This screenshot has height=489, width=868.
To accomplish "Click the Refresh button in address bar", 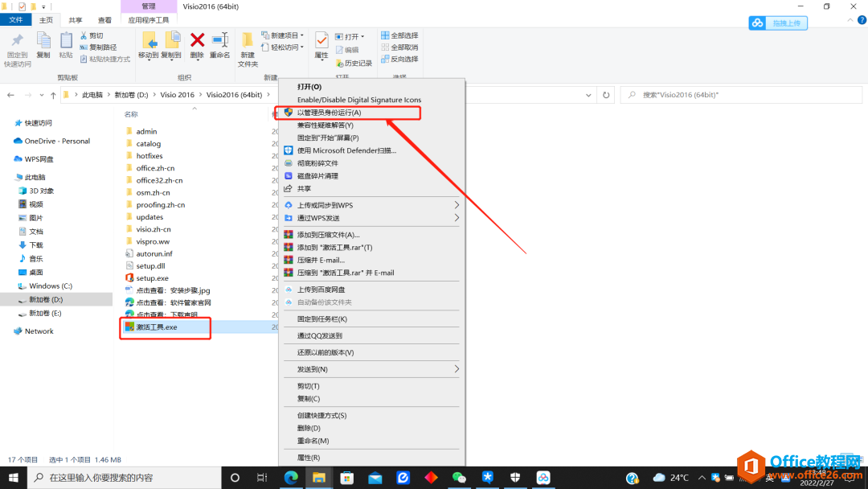I will (606, 95).
